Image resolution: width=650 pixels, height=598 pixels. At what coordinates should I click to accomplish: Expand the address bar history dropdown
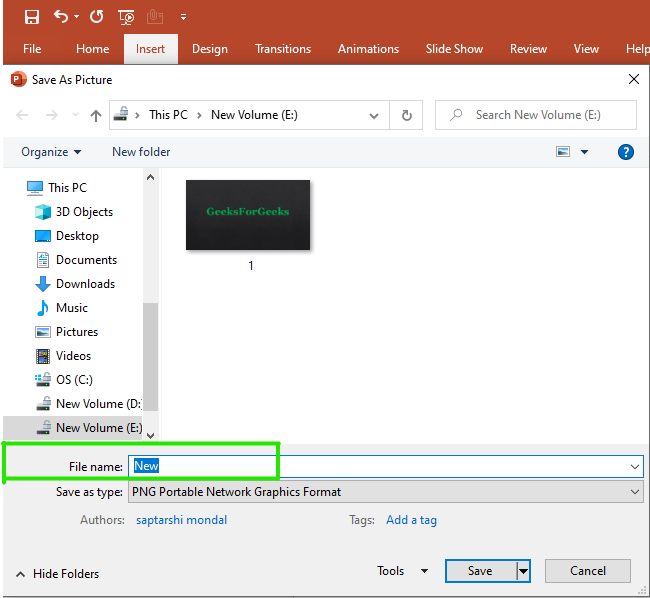click(374, 116)
